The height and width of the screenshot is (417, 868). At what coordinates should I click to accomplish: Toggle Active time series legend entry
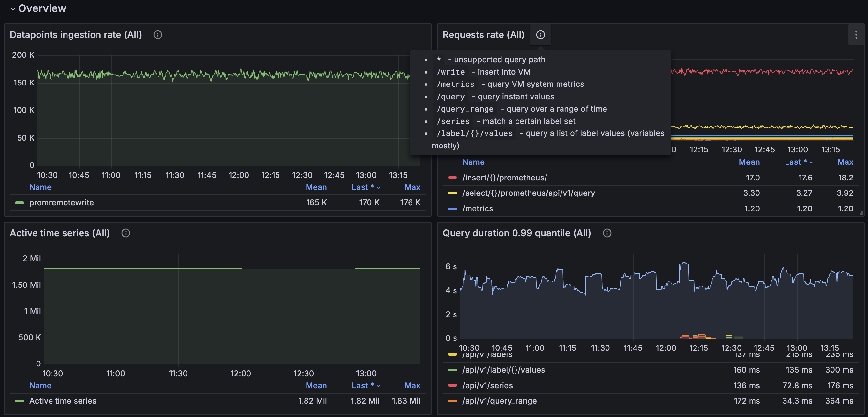[63, 401]
